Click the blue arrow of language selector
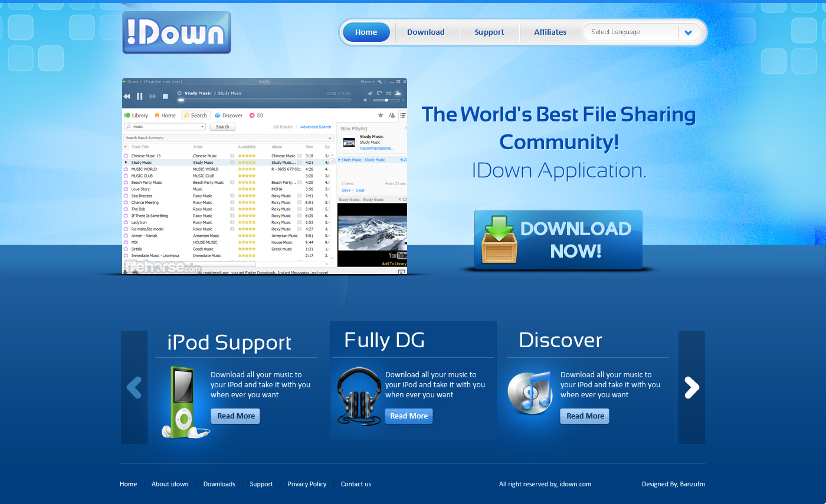 [688, 32]
